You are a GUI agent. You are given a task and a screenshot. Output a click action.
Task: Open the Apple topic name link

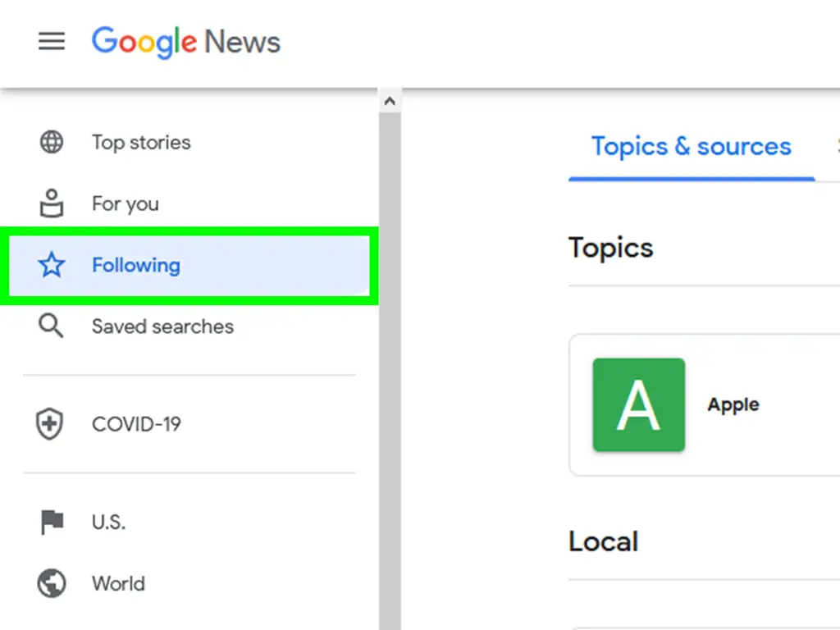click(733, 404)
